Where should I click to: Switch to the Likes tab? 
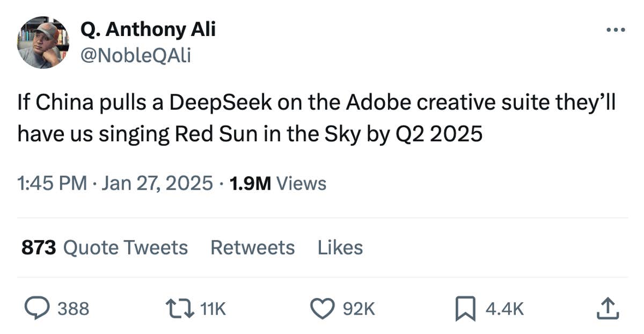(x=340, y=248)
